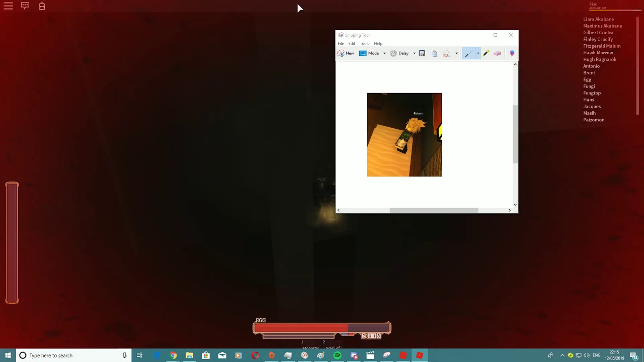Select the Eraser tool
This screenshot has width=644, height=362.
click(x=498, y=53)
